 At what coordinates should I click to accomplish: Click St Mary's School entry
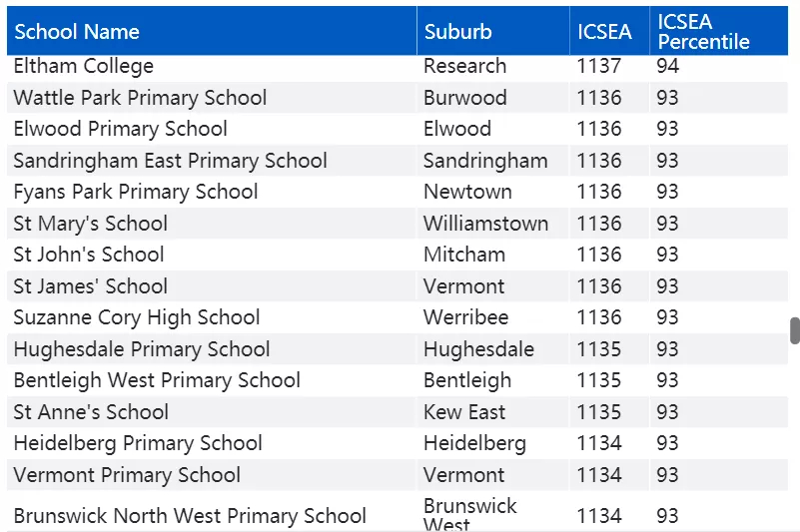[90, 224]
